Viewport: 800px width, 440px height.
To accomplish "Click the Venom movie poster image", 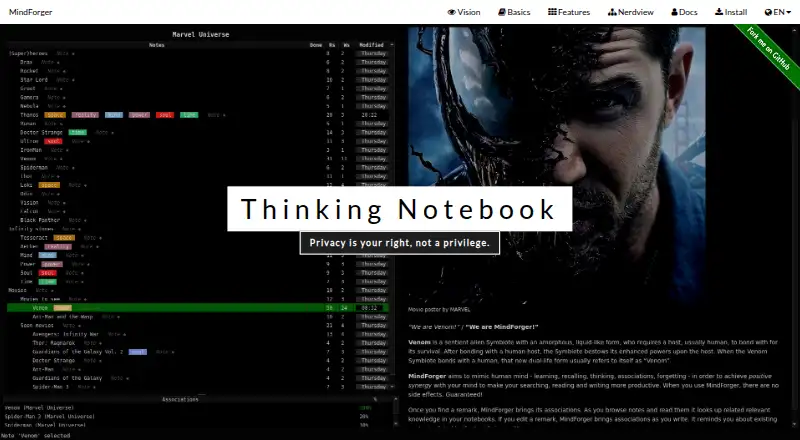I will (x=557, y=164).
